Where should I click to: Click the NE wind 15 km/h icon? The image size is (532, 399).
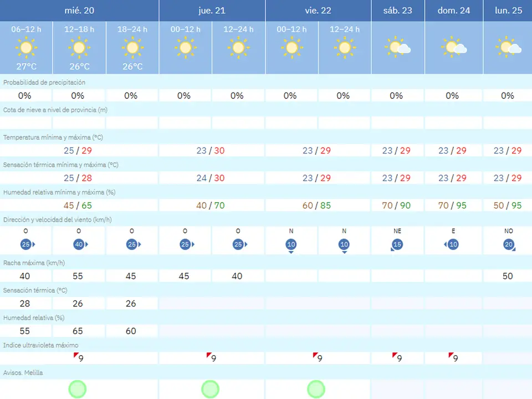(397, 244)
